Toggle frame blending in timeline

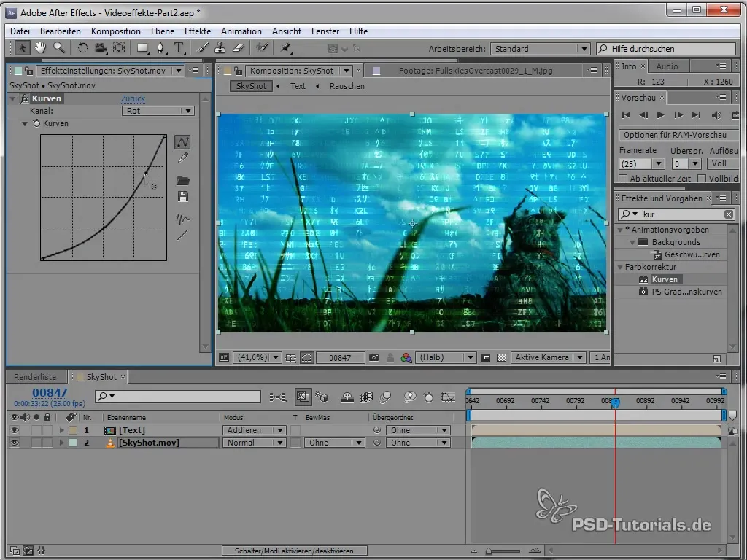[x=366, y=397]
